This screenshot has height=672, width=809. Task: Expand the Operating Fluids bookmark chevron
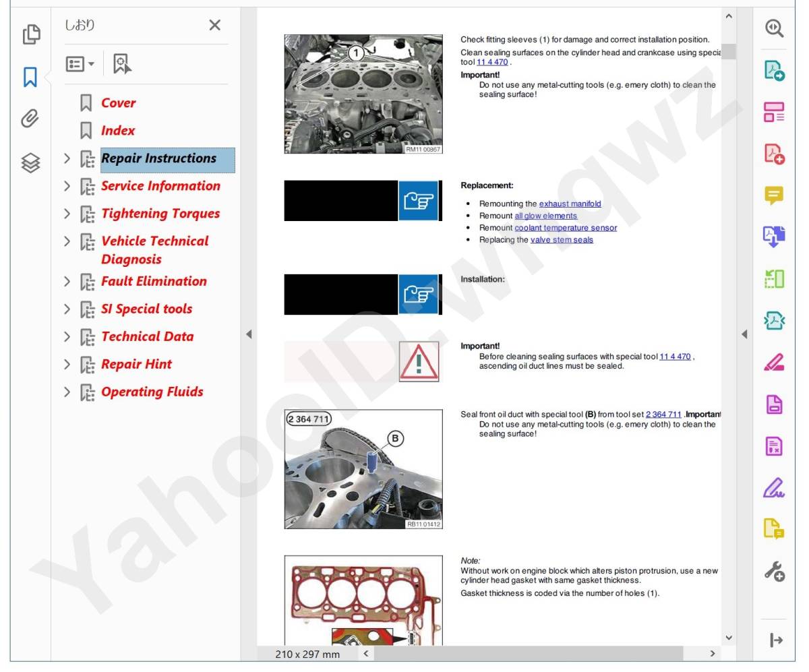point(67,392)
